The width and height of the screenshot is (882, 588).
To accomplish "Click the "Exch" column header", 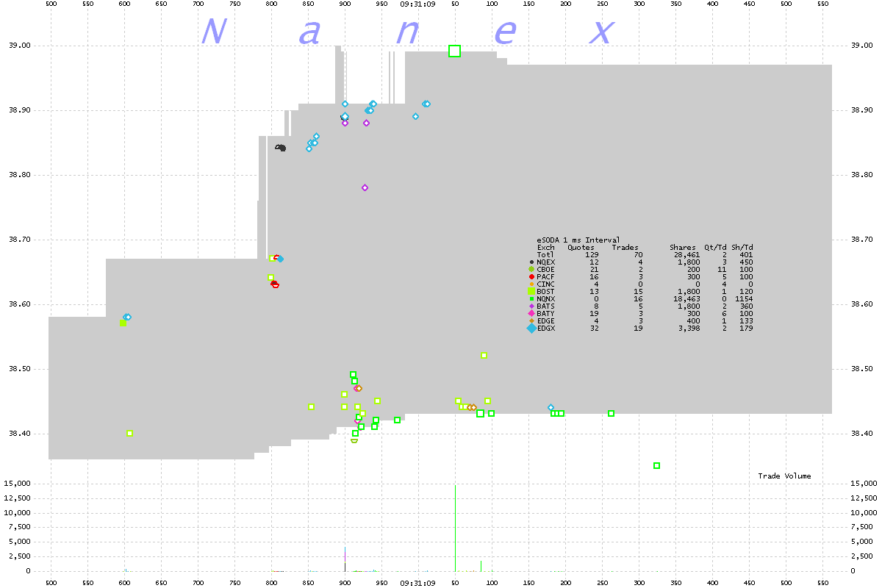I will (x=546, y=247).
